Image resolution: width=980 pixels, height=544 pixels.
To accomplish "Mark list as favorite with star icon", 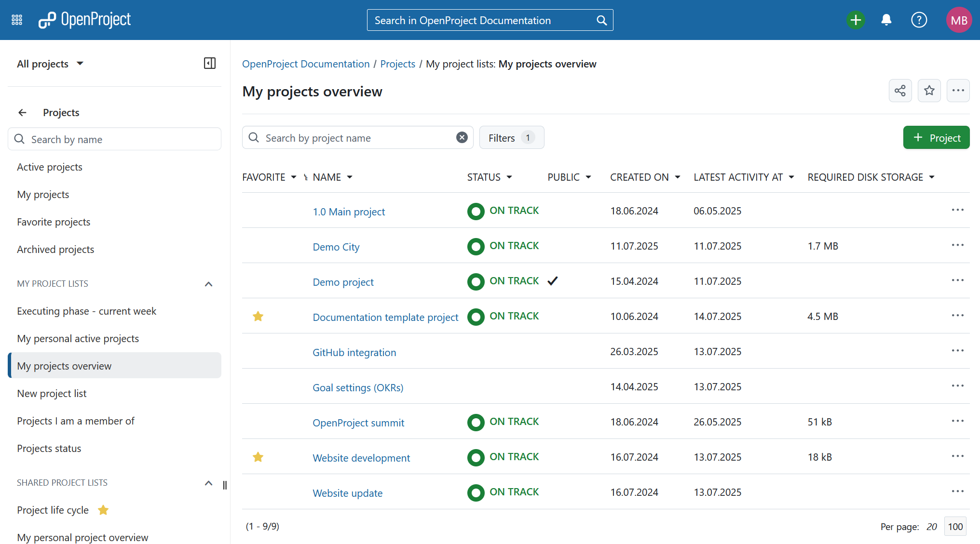I will click(929, 91).
